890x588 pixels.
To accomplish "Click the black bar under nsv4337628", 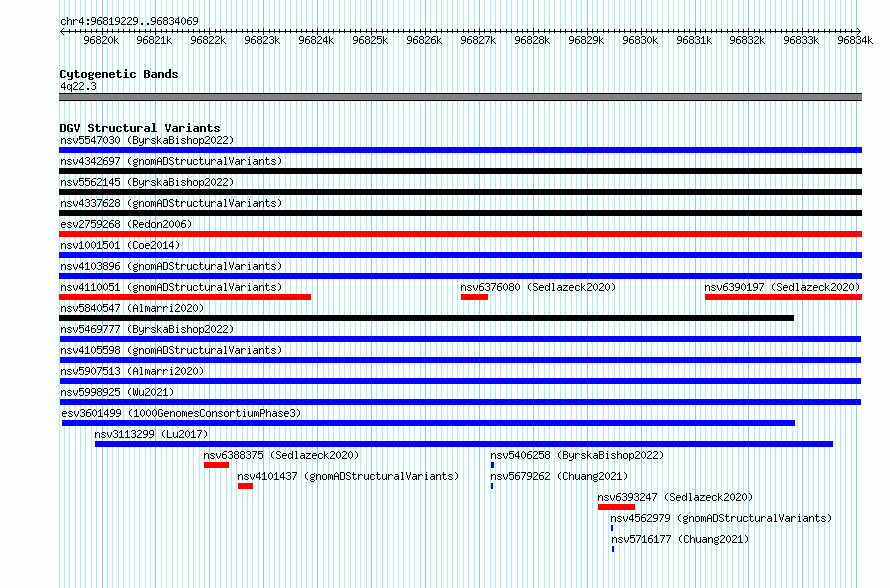I will pyautogui.click(x=460, y=213).
